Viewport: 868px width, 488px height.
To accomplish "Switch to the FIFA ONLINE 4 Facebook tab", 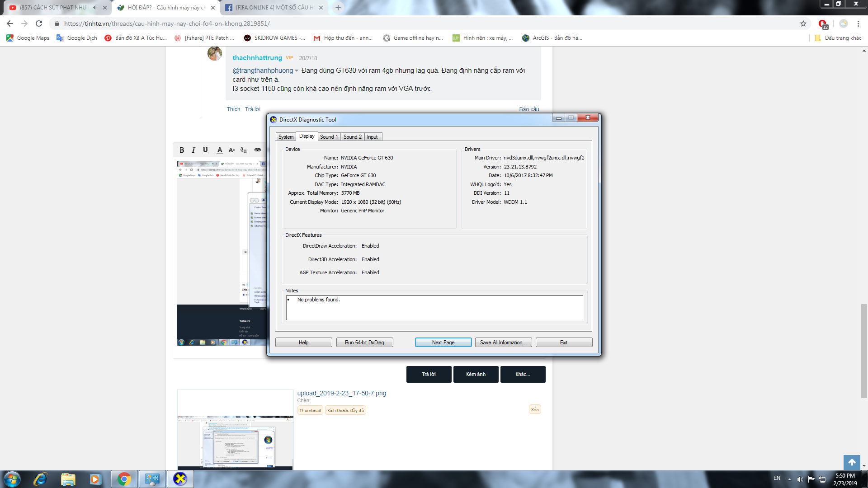I will (274, 8).
